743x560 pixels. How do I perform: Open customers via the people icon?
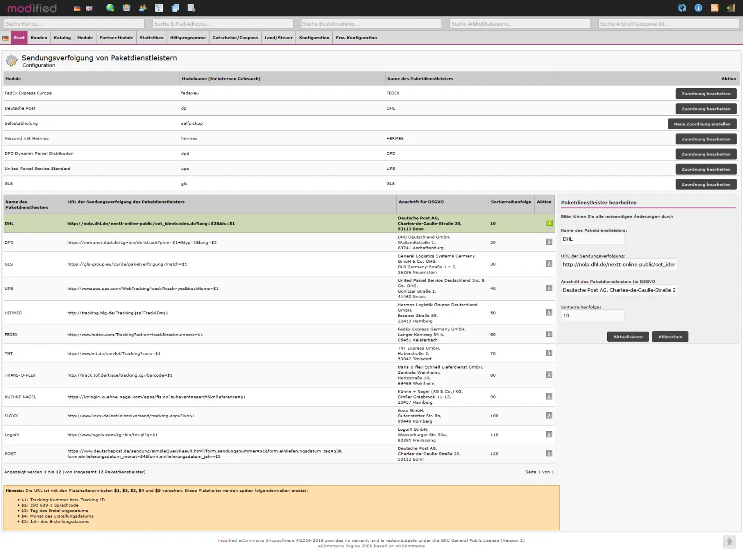(x=143, y=8)
